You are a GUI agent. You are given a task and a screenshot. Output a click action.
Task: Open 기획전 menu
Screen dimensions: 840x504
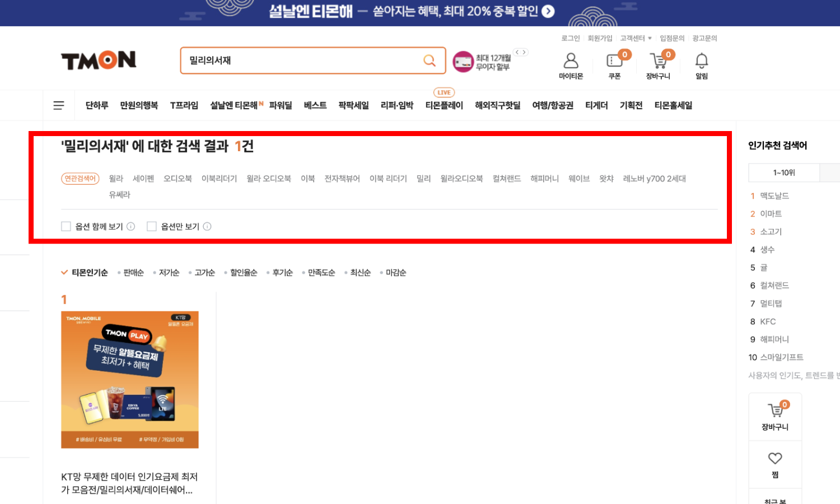631,105
